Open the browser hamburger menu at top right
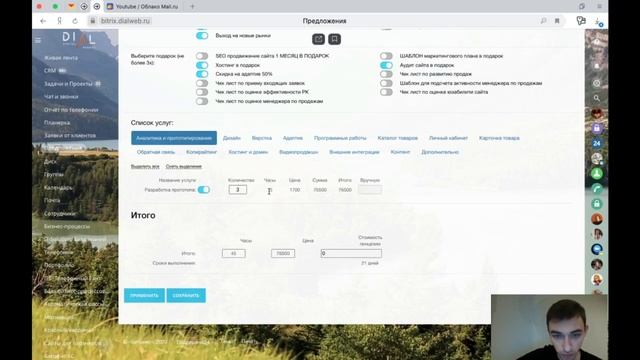Image resolution: width=640 pixels, height=360 pixels. click(x=599, y=7)
